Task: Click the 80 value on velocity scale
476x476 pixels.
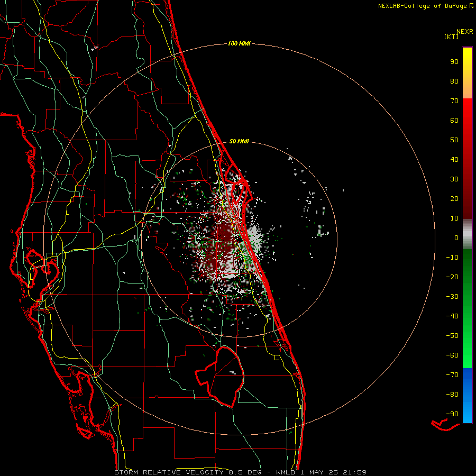Action: (454, 81)
